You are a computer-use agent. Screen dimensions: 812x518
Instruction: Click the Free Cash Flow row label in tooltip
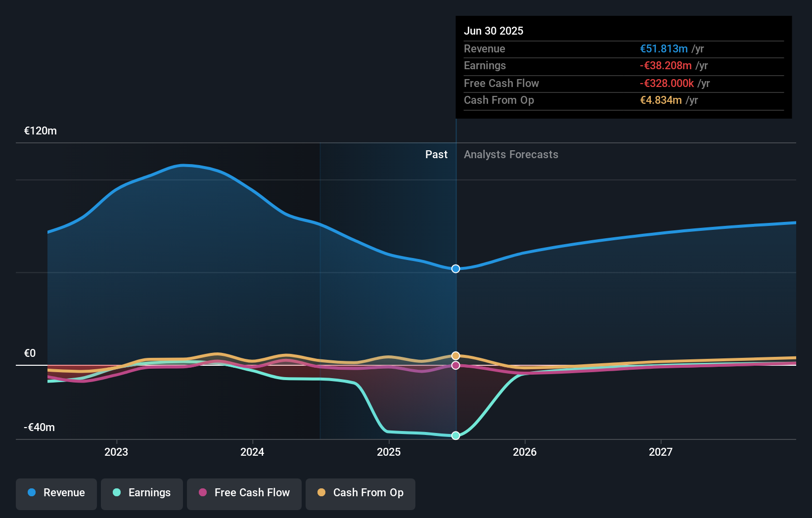(501, 84)
